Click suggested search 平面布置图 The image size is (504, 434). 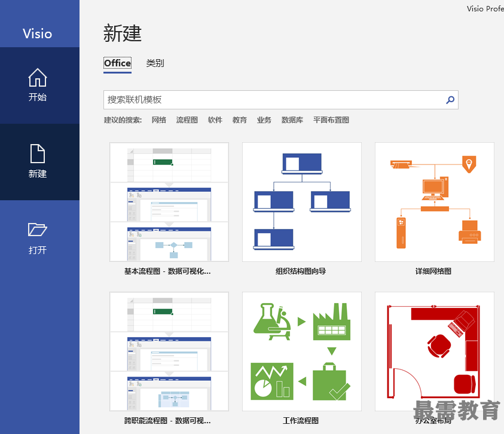pyautogui.click(x=331, y=120)
